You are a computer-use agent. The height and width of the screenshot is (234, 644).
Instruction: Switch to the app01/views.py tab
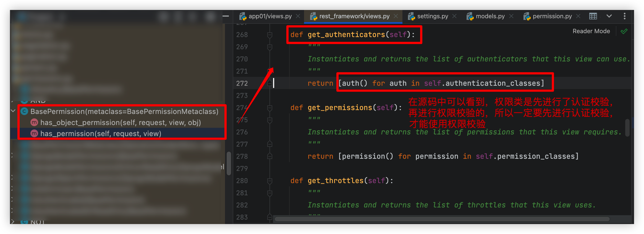click(270, 16)
